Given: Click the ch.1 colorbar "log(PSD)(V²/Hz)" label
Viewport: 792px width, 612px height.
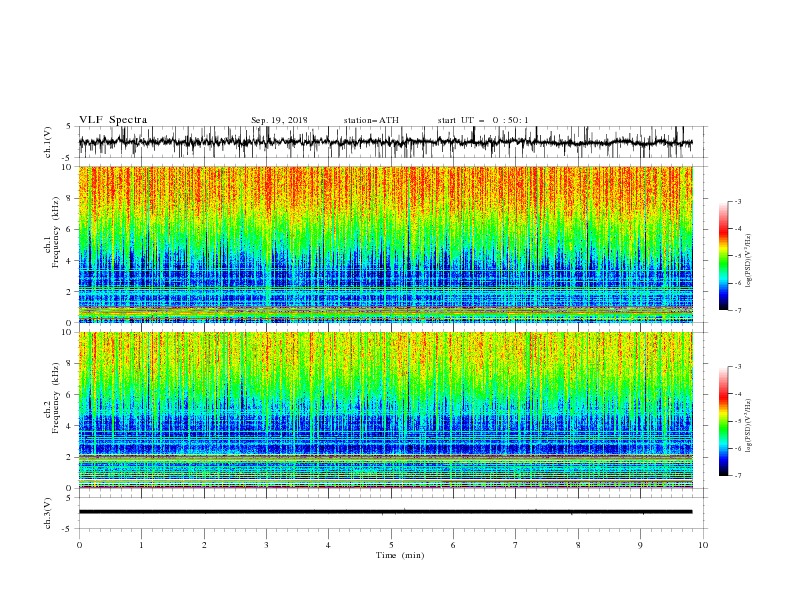Looking at the screenshot, I should (748, 261).
